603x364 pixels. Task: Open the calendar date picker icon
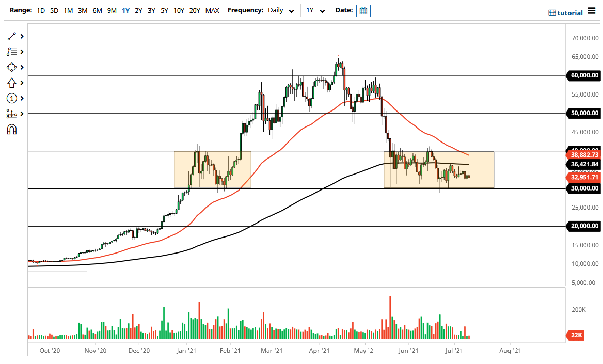(363, 10)
